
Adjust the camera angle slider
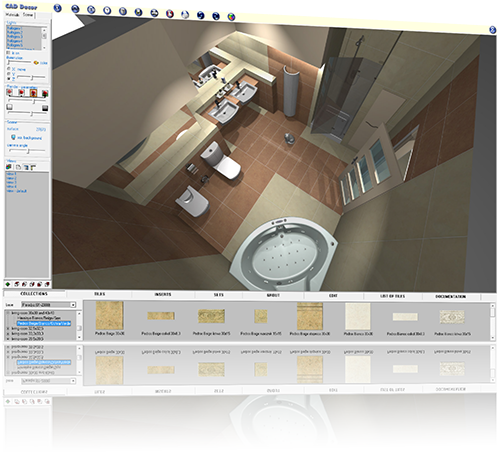(x=26, y=151)
